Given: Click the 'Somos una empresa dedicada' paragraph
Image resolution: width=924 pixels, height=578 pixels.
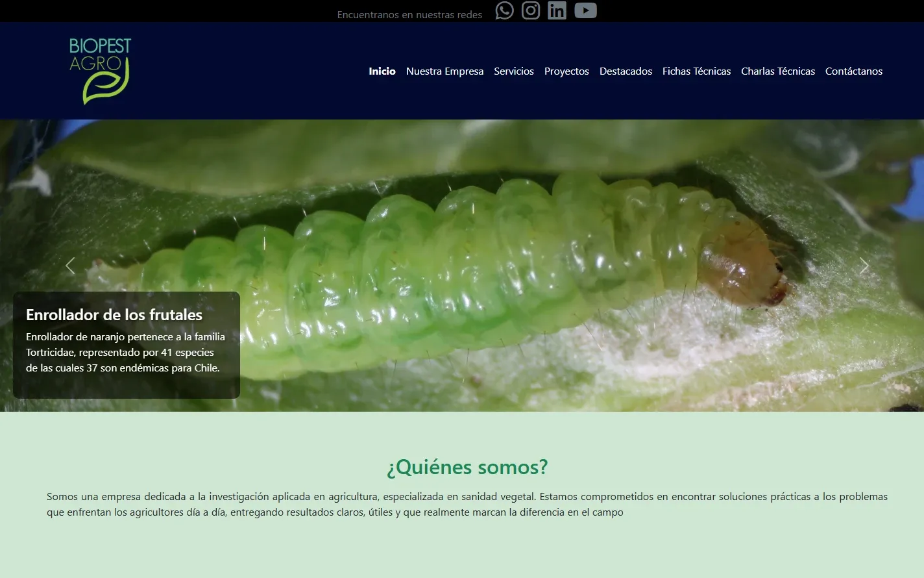Looking at the screenshot, I should tap(467, 505).
